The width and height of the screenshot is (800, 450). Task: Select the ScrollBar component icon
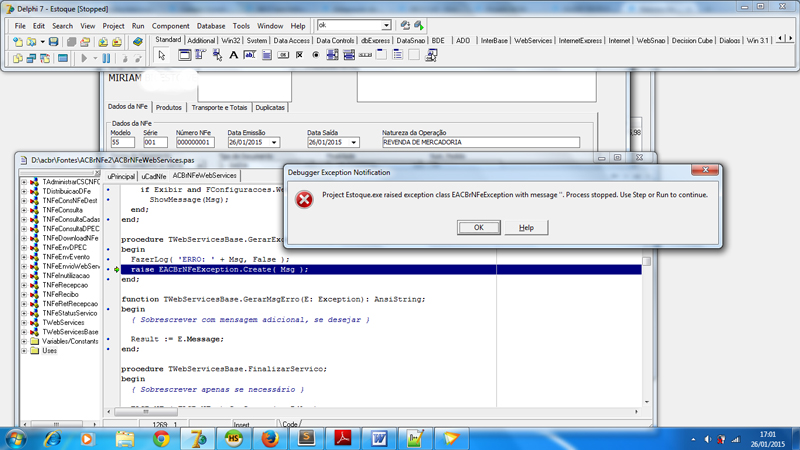coord(365,55)
